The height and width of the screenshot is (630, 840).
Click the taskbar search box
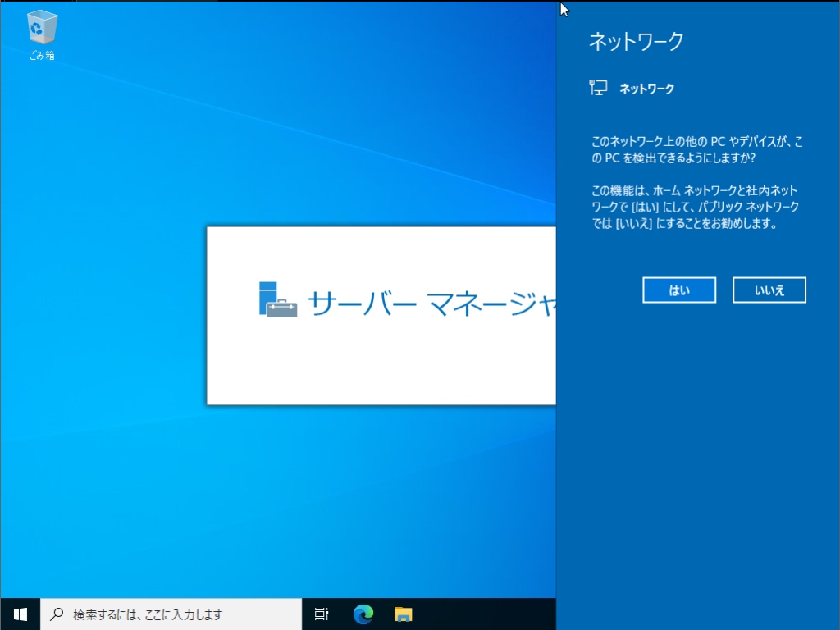coord(171,614)
